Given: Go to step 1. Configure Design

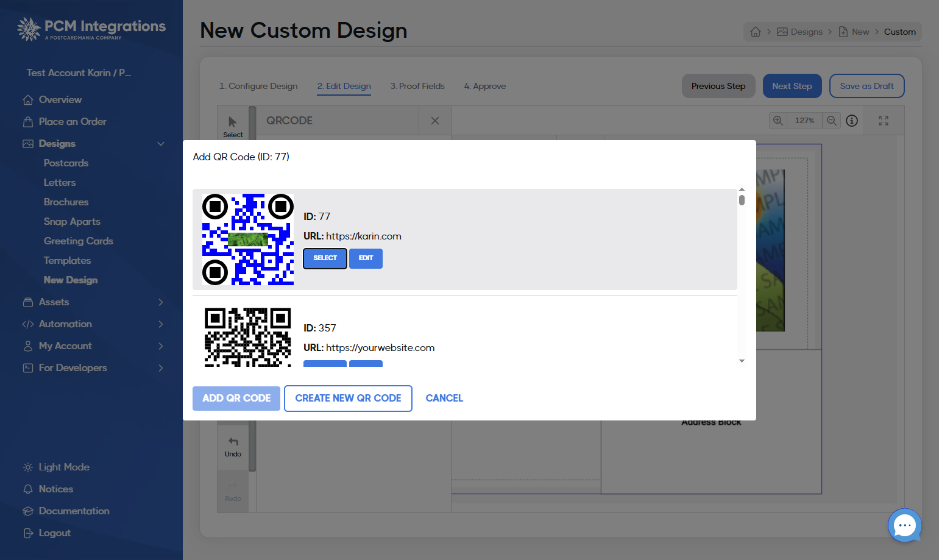Looking at the screenshot, I should point(258,87).
